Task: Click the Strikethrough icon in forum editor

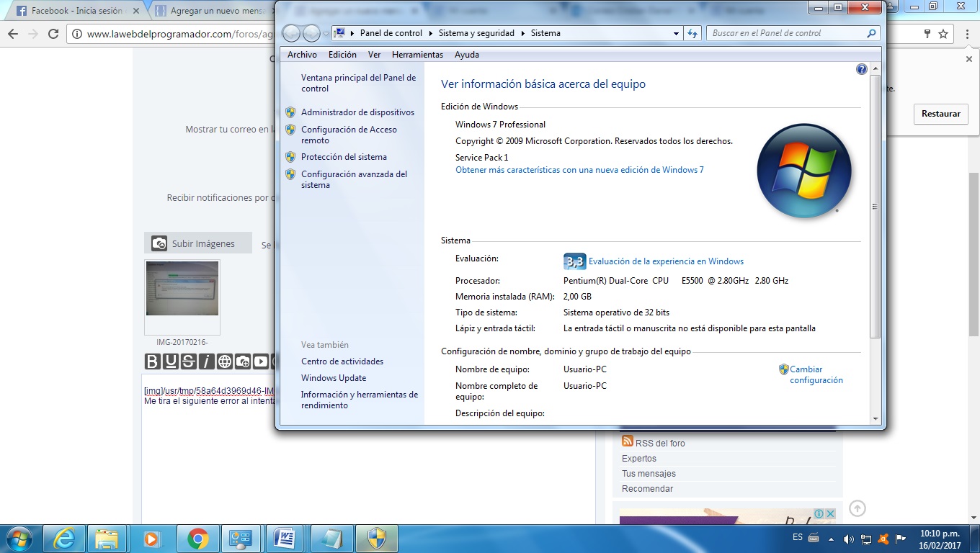Action: click(188, 361)
